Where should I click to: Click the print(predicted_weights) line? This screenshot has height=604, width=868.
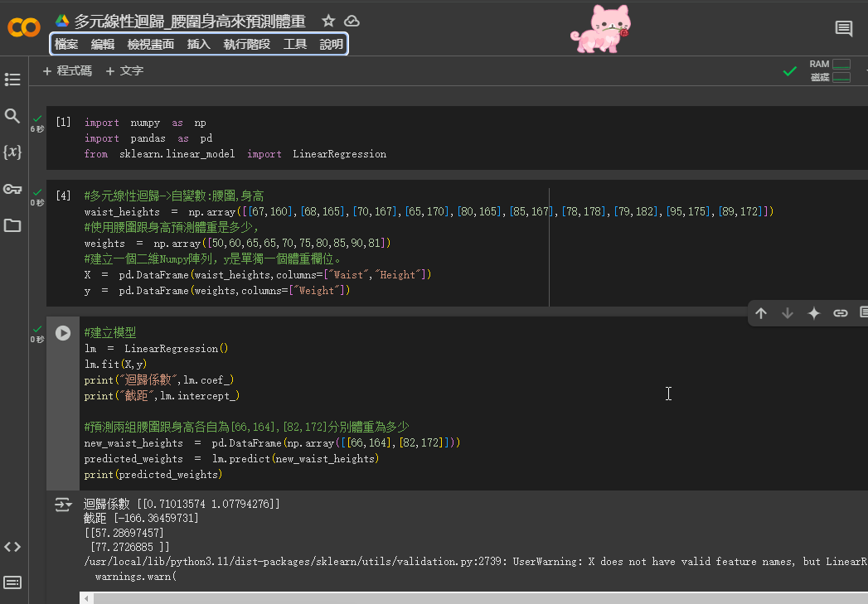click(153, 475)
